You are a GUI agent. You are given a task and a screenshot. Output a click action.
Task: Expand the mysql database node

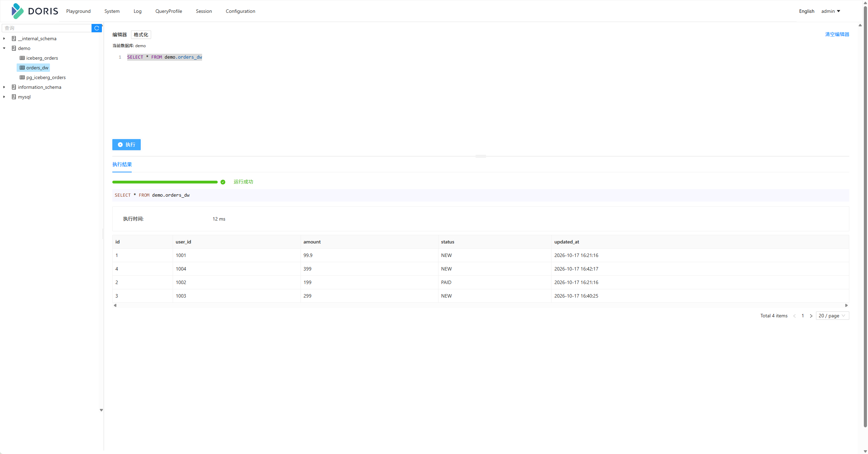point(4,97)
